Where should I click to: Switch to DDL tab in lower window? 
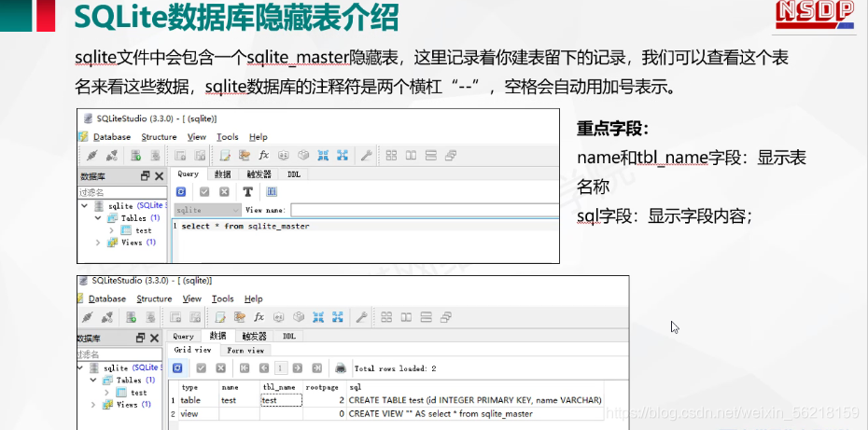pos(289,337)
